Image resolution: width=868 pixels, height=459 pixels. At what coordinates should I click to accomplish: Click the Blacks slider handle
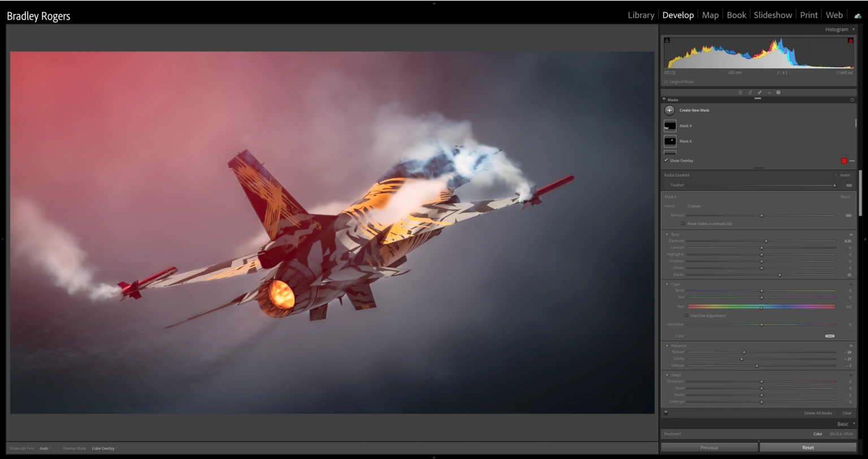[x=780, y=275]
